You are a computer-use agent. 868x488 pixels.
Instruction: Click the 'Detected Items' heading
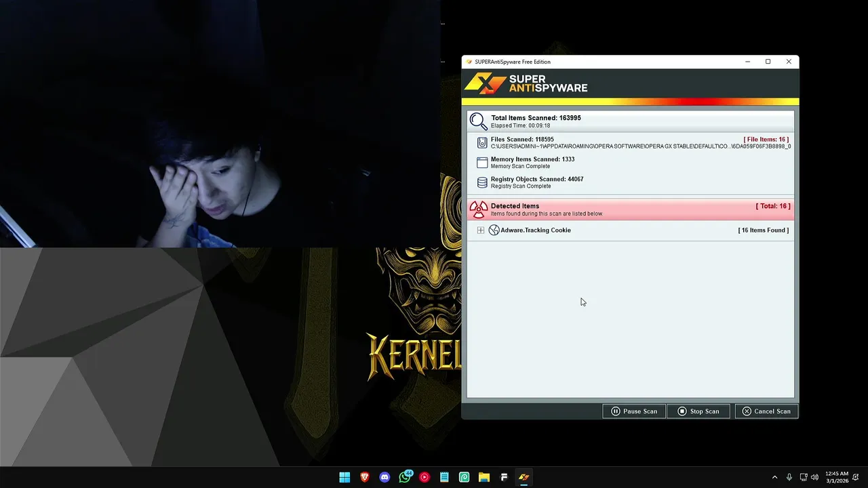pos(515,206)
